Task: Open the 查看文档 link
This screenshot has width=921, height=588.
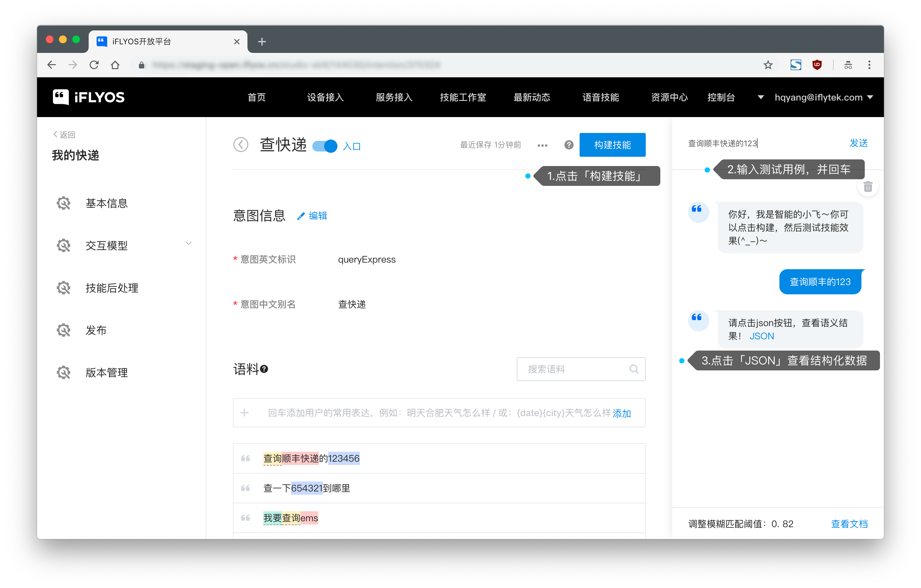Action: (850, 524)
